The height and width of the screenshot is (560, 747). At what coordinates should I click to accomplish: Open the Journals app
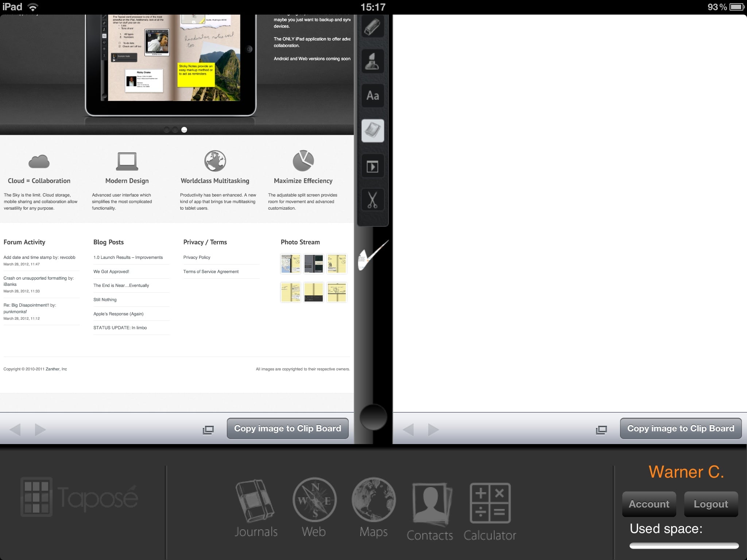(256, 508)
